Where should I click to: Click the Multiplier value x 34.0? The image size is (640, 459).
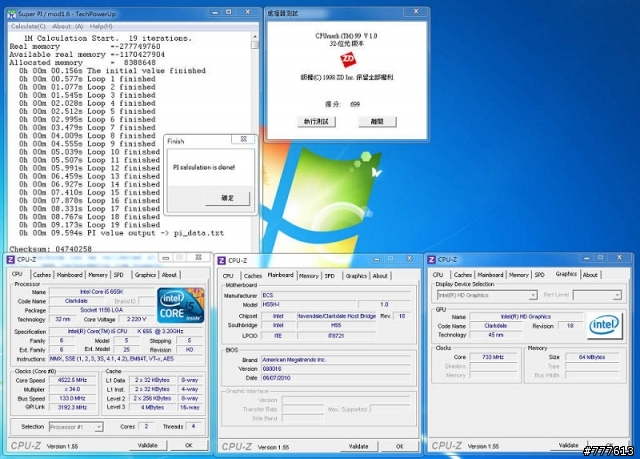coord(72,389)
